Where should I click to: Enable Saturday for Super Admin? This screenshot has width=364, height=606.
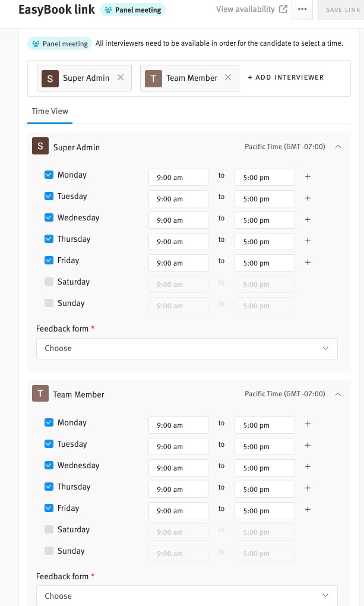click(49, 282)
